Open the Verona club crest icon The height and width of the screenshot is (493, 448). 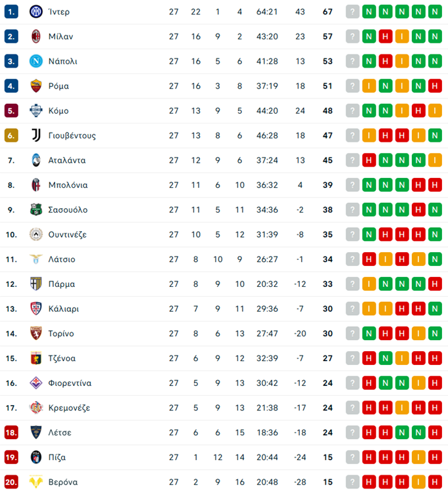[35, 482]
